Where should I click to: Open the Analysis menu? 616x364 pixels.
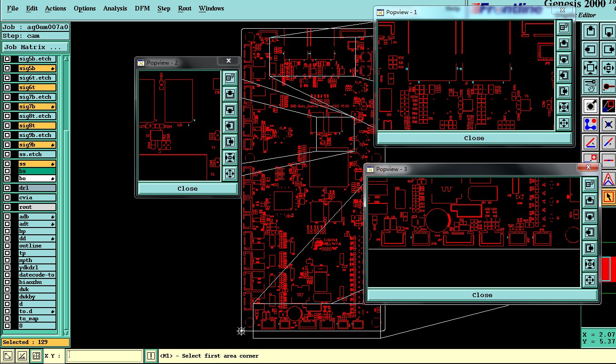[x=116, y=8]
